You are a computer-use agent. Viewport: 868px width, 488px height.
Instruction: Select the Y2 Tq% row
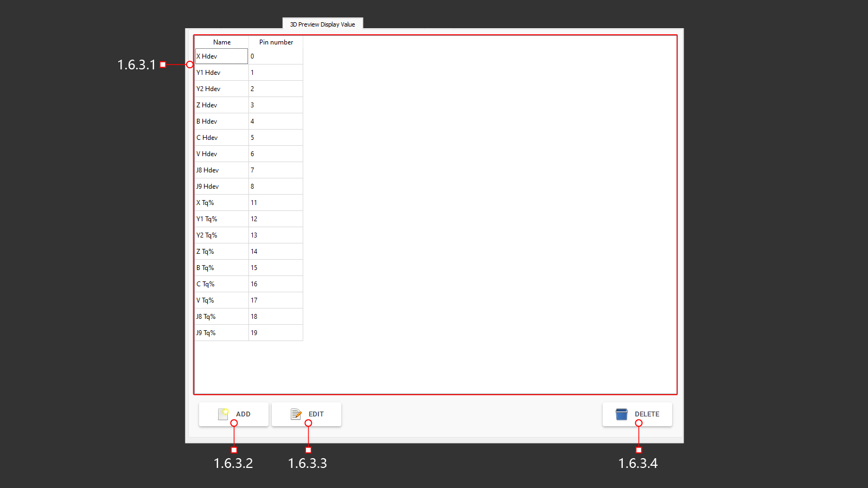[x=221, y=235]
